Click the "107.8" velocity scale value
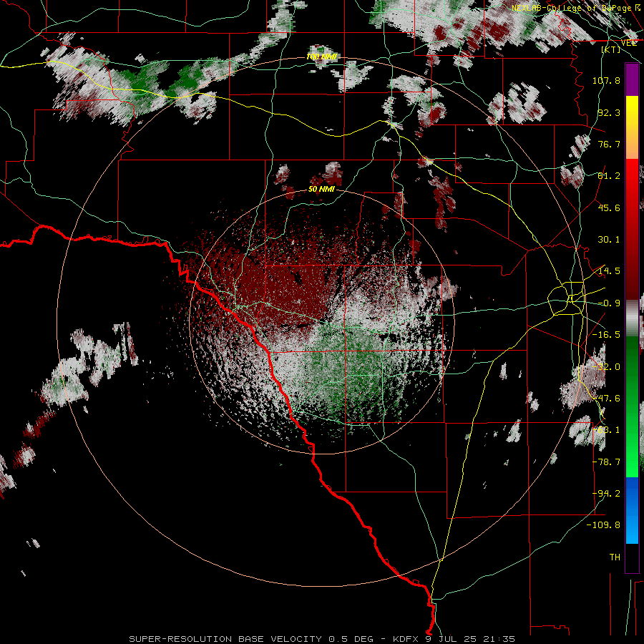This screenshot has height=644, width=644. pos(606,80)
